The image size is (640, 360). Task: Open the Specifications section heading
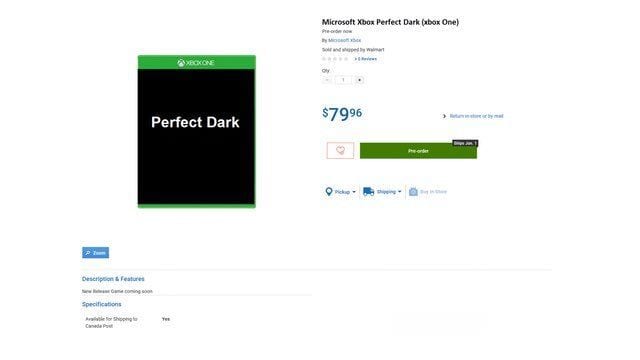coord(102,304)
